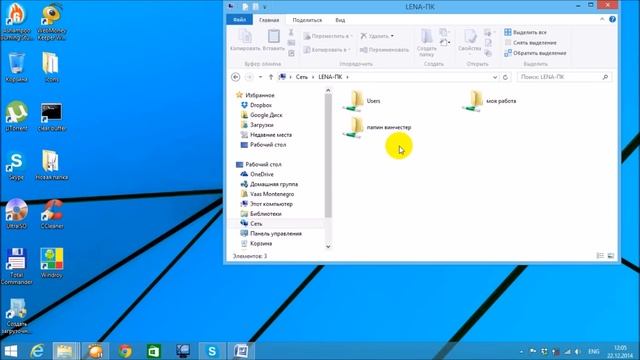Open the UltraISO desktop shortcut
Viewport: 640px width, 360px height.
pyautogui.click(x=16, y=214)
